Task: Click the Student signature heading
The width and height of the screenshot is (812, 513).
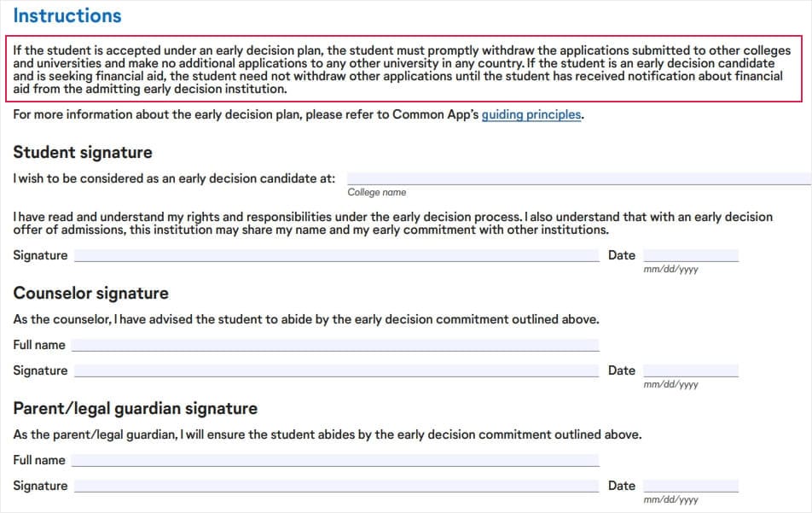Action: (83, 153)
